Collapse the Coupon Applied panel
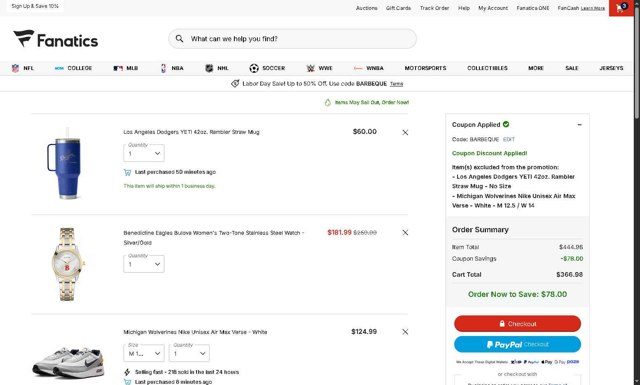Image resolution: width=640 pixels, height=385 pixels. click(x=579, y=125)
